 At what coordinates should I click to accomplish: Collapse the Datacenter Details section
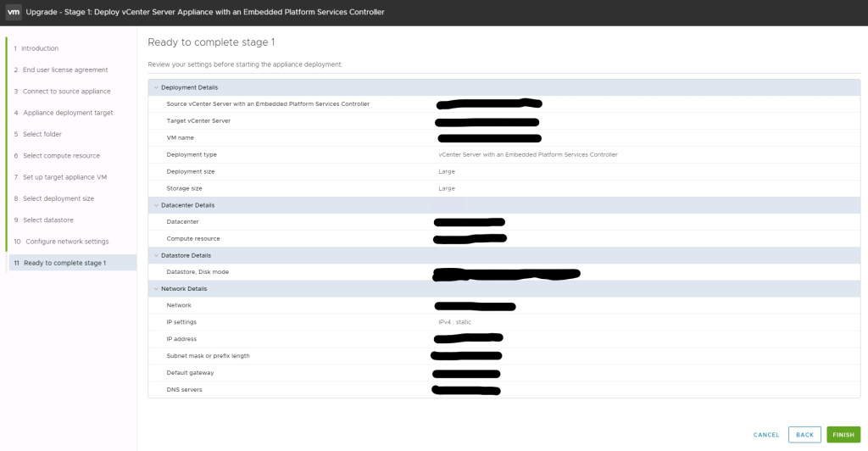click(x=156, y=205)
